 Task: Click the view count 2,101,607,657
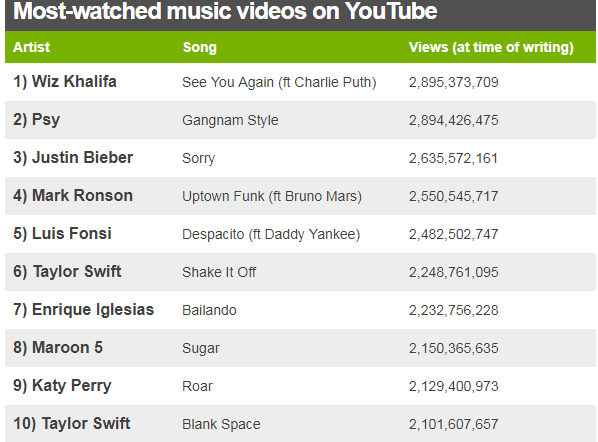[x=453, y=424]
